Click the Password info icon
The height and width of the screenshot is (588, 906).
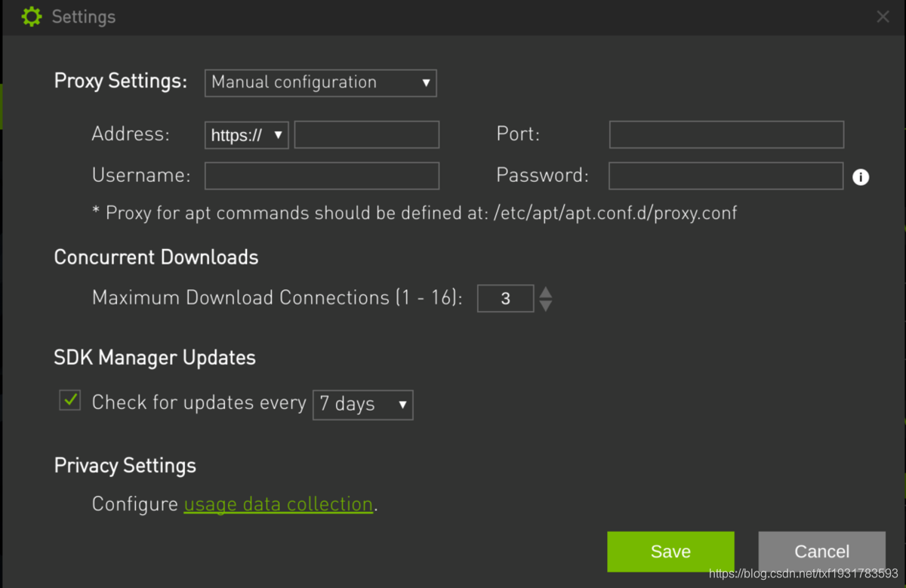(x=861, y=177)
